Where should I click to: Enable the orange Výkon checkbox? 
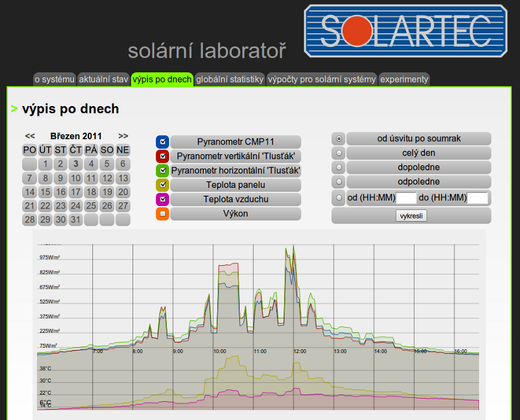[162, 214]
